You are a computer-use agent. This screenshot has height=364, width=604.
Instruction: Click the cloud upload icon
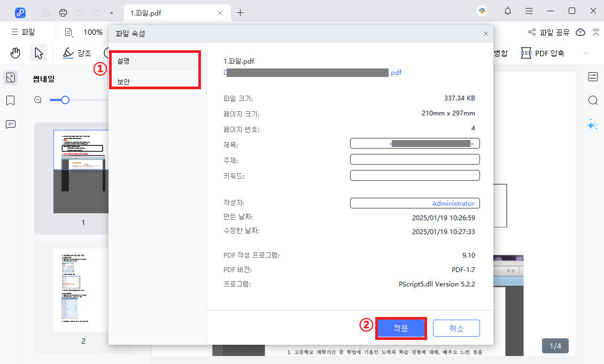point(580,33)
